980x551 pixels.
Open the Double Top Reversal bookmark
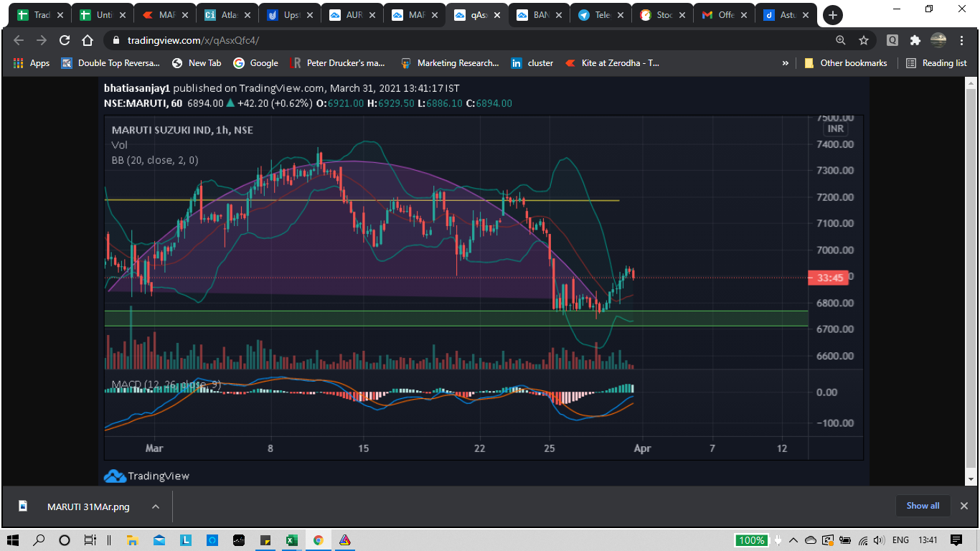(110, 63)
